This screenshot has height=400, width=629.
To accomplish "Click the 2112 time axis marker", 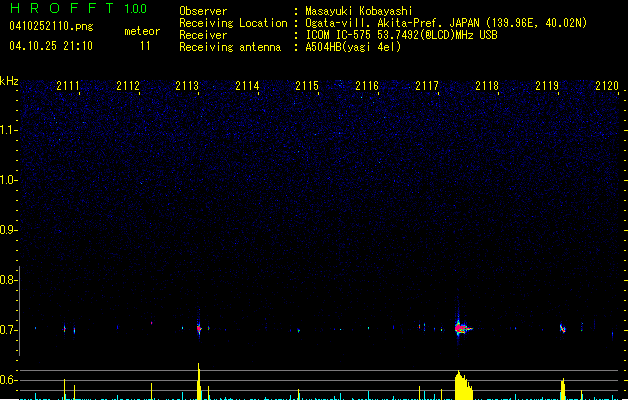I will point(128,86).
